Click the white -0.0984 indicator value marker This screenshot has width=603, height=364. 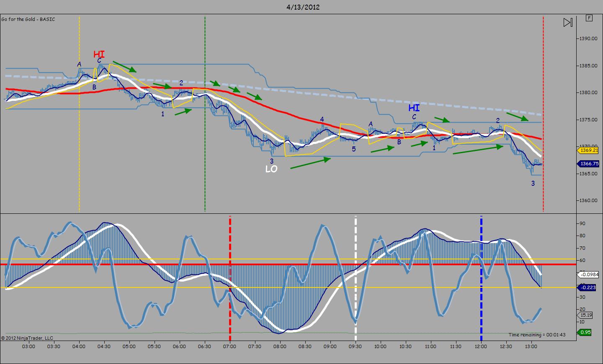(x=588, y=275)
